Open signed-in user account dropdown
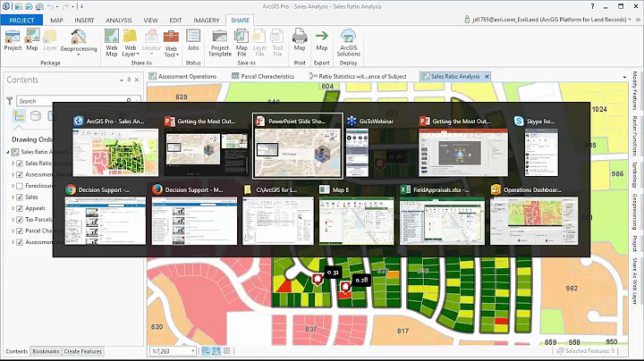Viewport: 644px width, 361px height. (x=630, y=20)
